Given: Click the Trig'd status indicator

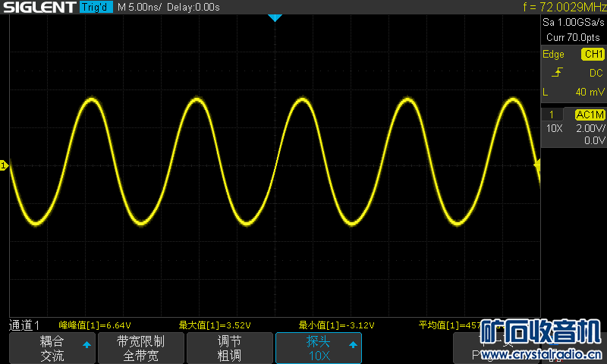Looking at the screenshot, I should pos(96,7).
